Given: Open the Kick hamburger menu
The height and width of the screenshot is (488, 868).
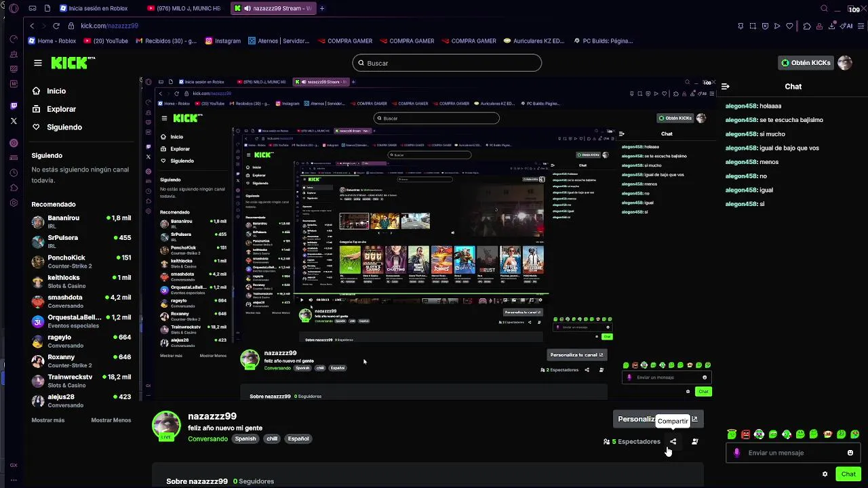Looking at the screenshot, I should (x=38, y=63).
